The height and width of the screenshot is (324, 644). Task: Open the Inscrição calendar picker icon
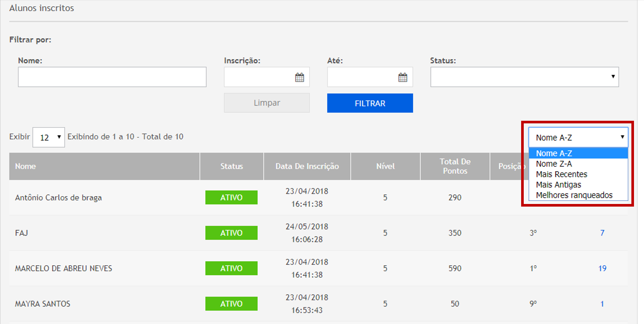pyautogui.click(x=299, y=77)
